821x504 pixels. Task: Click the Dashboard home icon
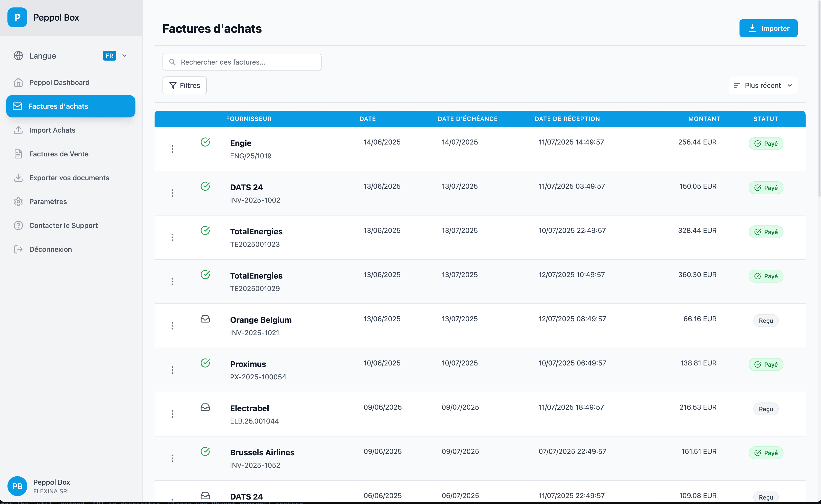click(x=18, y=82)
